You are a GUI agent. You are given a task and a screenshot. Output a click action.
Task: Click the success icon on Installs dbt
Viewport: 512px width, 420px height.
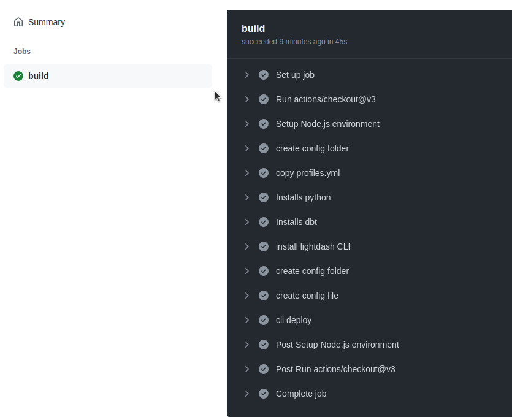[x=264, y=222]
